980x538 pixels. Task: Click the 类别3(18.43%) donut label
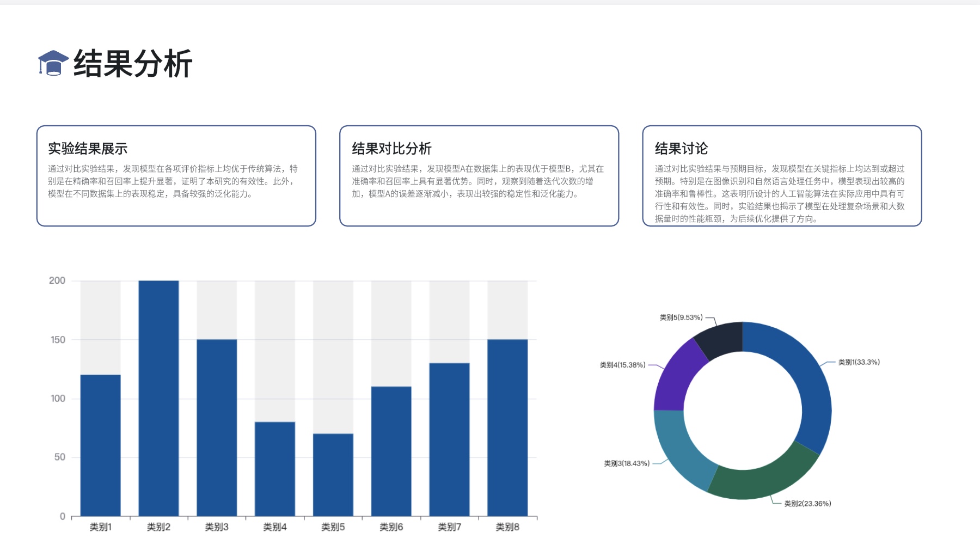click(x=627, y=463)
